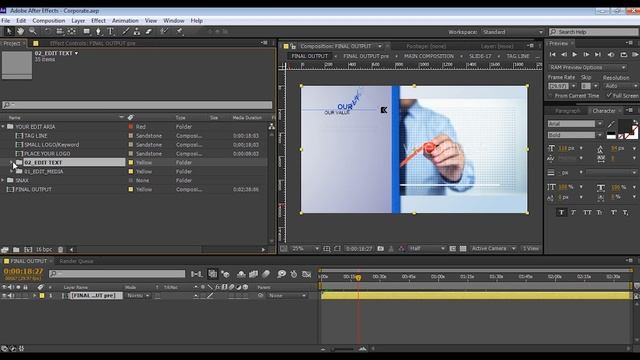Image resolution: width=640 pixels, height=360 pixels.
Task: Open the Effect menu
Action: pos(98,20)
